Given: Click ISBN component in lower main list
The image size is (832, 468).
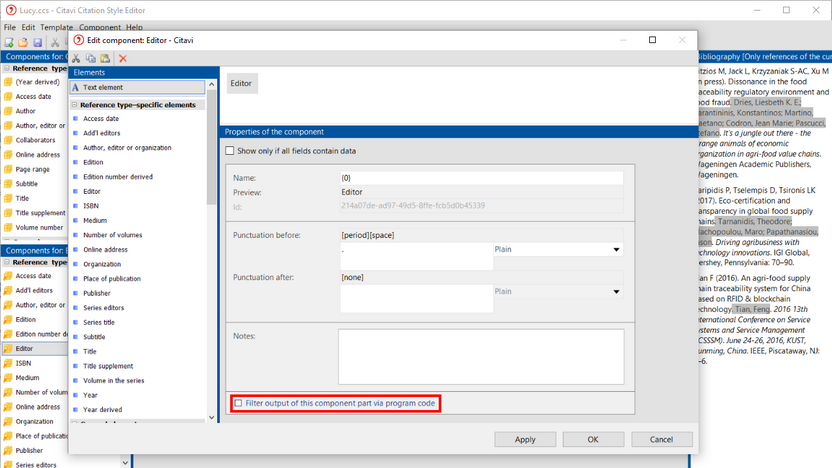Looking at the screenshot, I should click(x=23, y=363).
